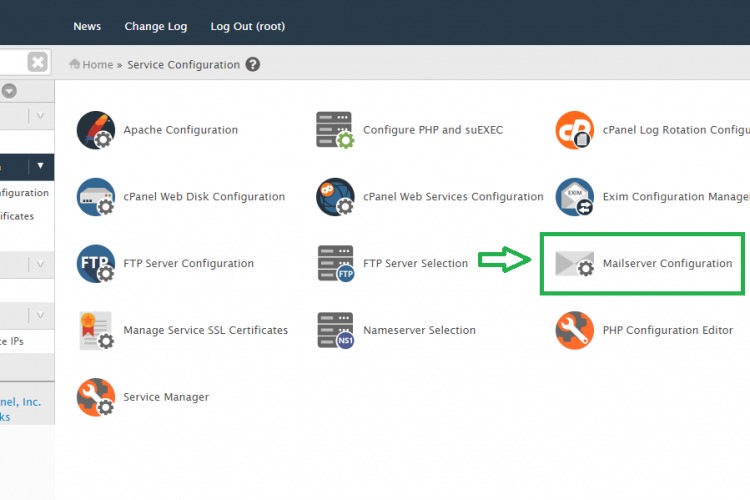Focus the sidebar search input field

tap(12, 62)
